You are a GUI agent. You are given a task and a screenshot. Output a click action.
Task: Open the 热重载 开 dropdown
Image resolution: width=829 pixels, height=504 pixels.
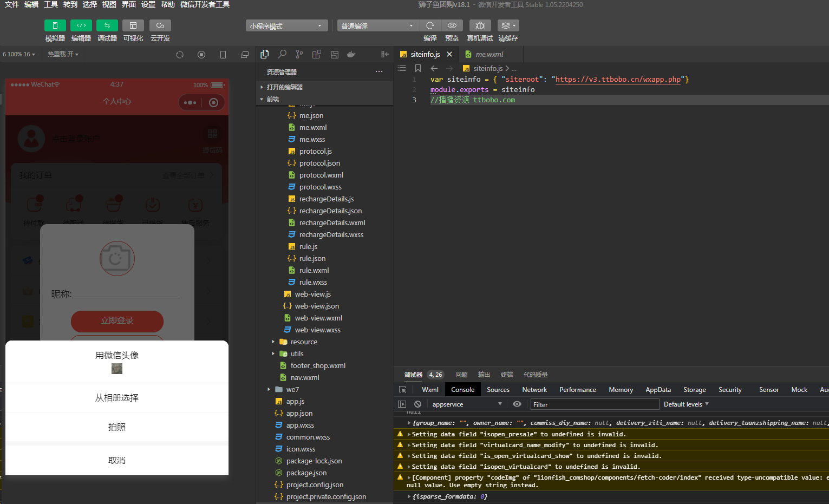pos(63,54)
